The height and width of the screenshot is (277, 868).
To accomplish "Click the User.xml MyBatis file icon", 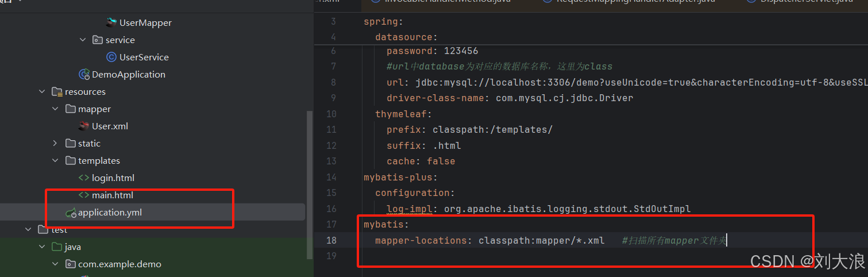I will click(x=84, y=126).
